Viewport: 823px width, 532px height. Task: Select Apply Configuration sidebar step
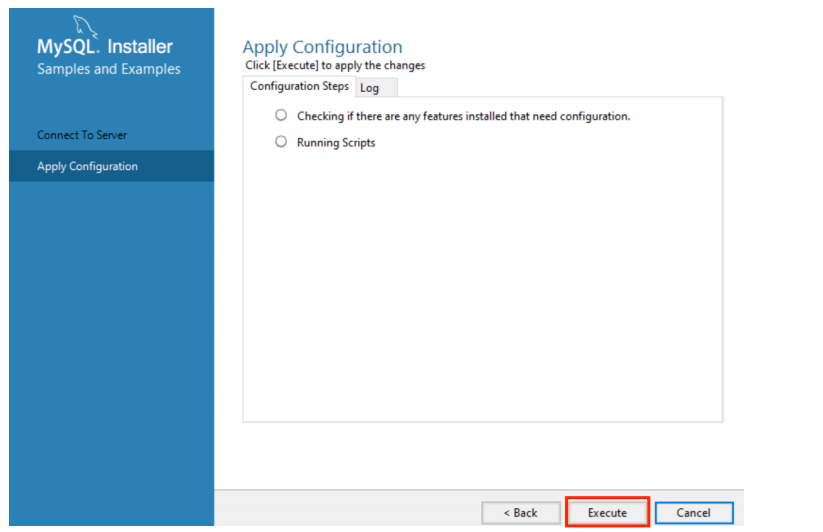pos(111,166)
